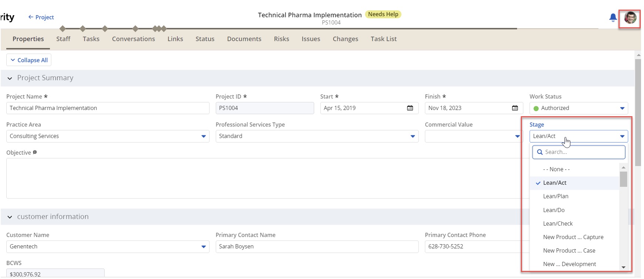The image size is (644, 279).
Task: Click the Collapse All button
Action: coord(29,60)
